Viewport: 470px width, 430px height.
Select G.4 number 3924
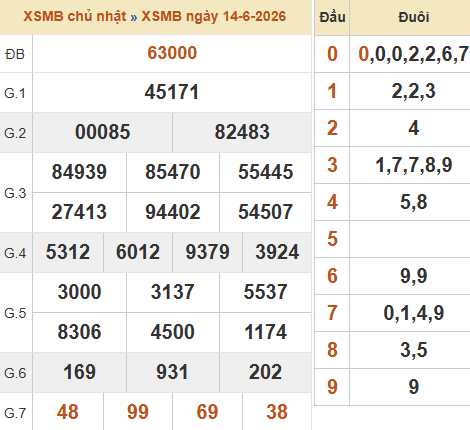277,252
